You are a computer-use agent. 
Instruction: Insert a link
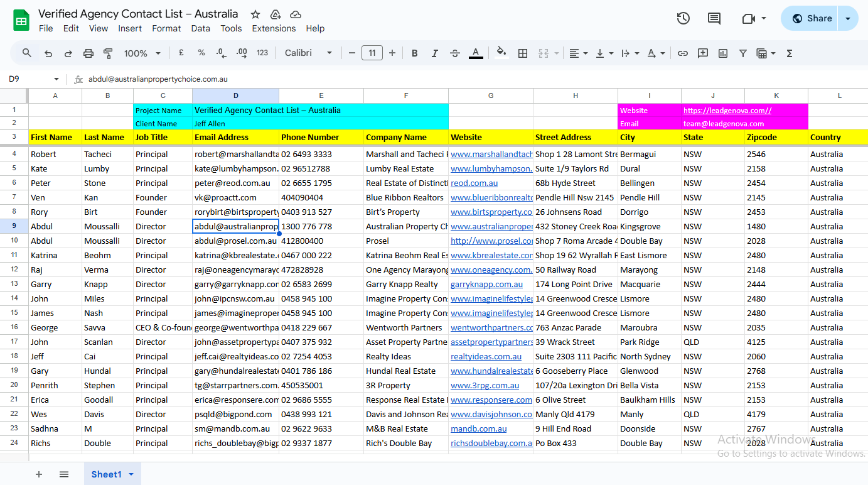(683, 53)
